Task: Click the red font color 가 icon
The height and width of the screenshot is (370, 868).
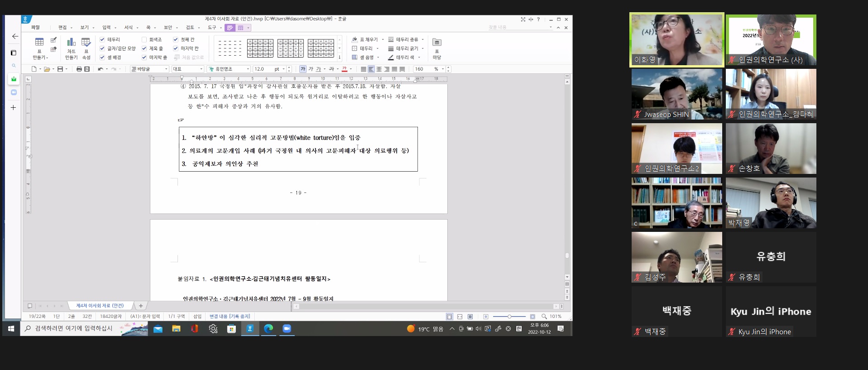Action: coord(345,69)
